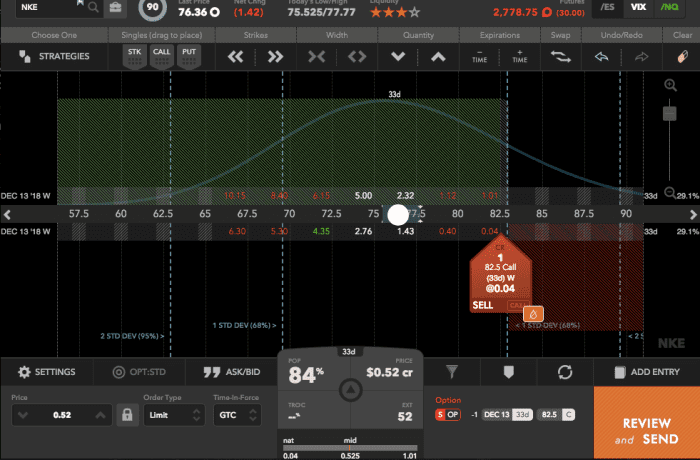Expand the Strategies menu
This screenshot has width=700, height=460.
57,57
